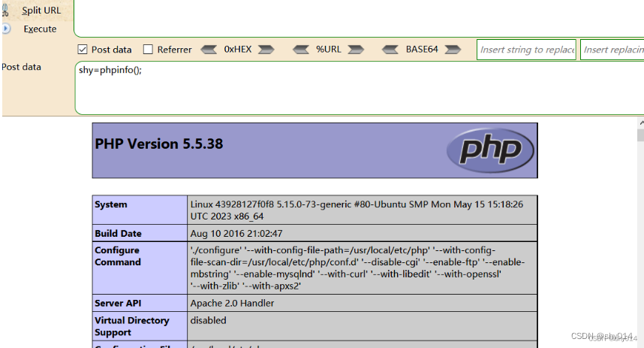Click the 'Post data' side label
Viewport: 644px width, 348px height.
pos(21,67)
